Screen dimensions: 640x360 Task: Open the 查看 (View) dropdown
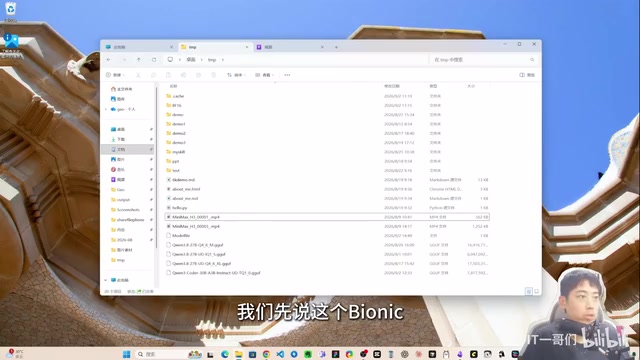[x=264, y=75]
